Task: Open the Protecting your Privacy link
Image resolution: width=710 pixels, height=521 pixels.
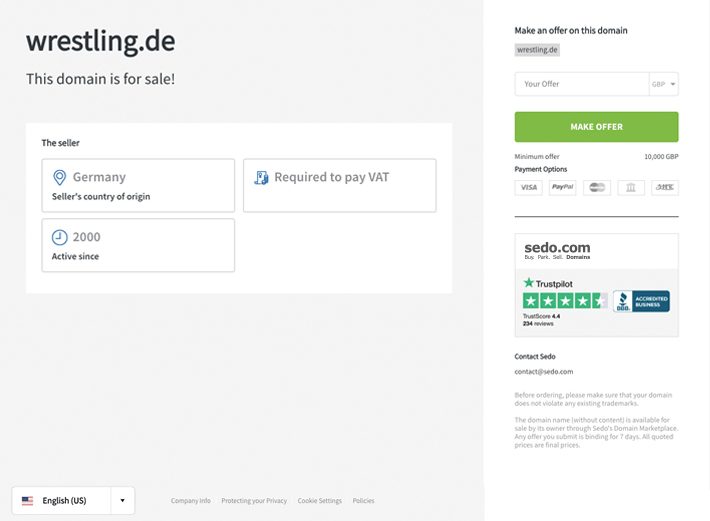Action: click(254, 500)
